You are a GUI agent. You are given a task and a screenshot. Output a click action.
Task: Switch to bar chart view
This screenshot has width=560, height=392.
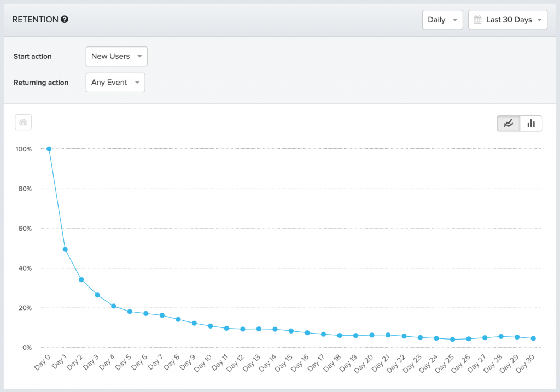pyautogui.click(x=531, y=124)
